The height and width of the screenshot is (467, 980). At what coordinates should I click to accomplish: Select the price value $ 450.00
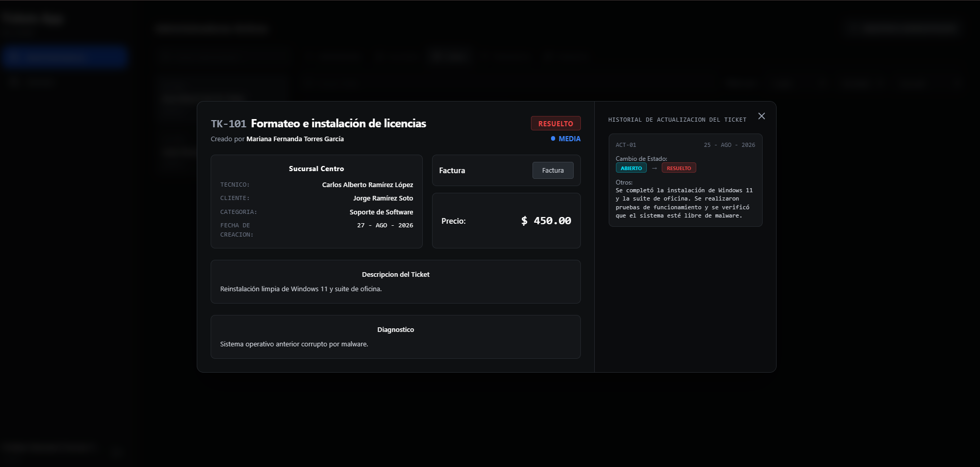click(546, 221)
